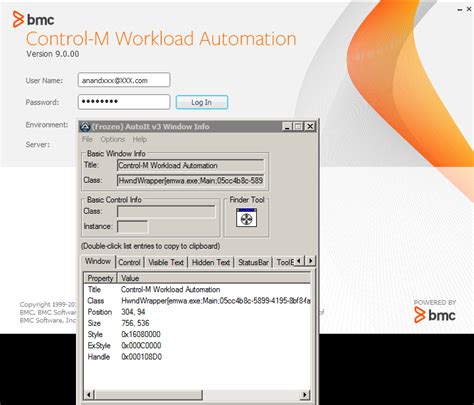Switch to the Visible Text tab

(x=166, y=262)
